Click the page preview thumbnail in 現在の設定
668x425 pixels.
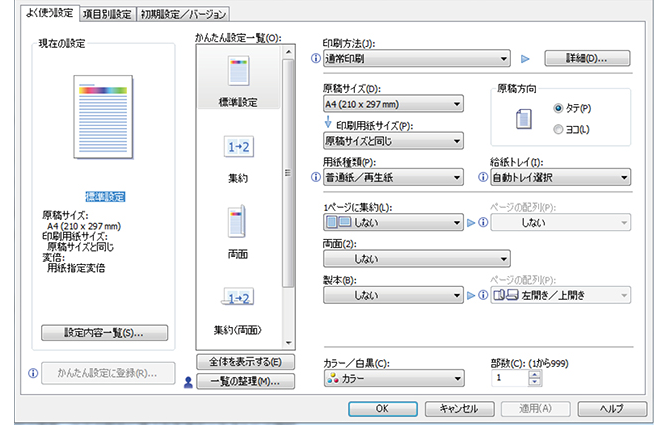click(x=103, y=117)
